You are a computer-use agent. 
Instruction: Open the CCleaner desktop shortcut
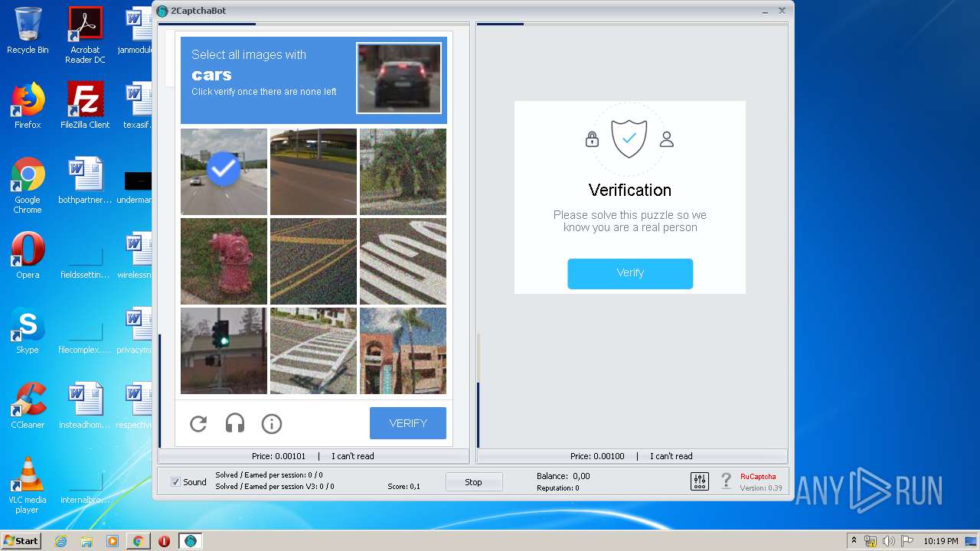[28, 406]
